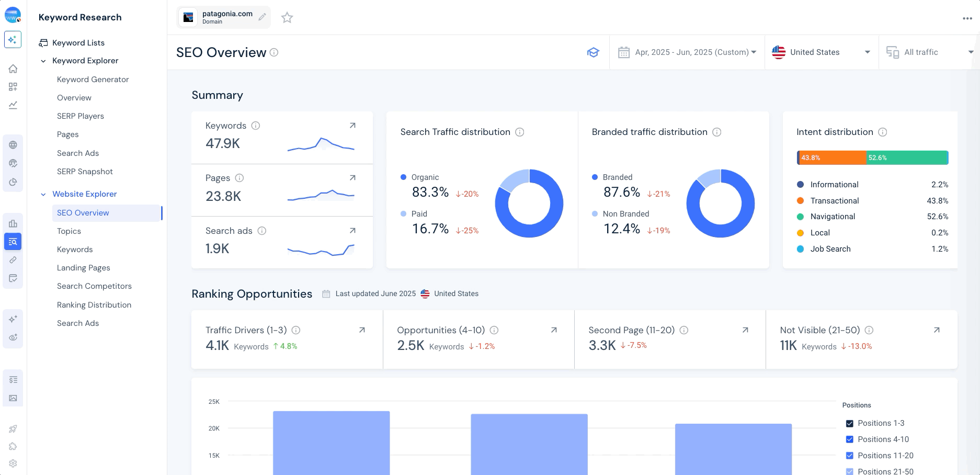Image resolution: width=980 pixels, height=475 pixels.
Task: Open Not Visible (21-50) arrow icon
Action: coord(937,330)
